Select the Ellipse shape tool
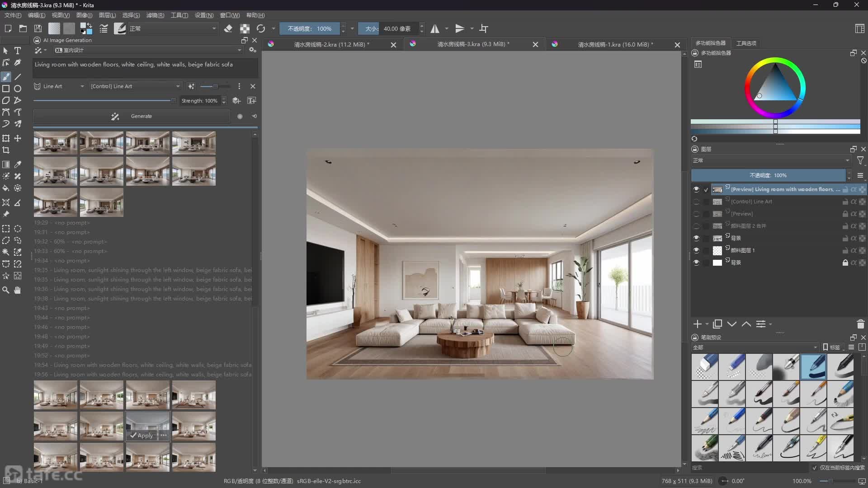 18,89
